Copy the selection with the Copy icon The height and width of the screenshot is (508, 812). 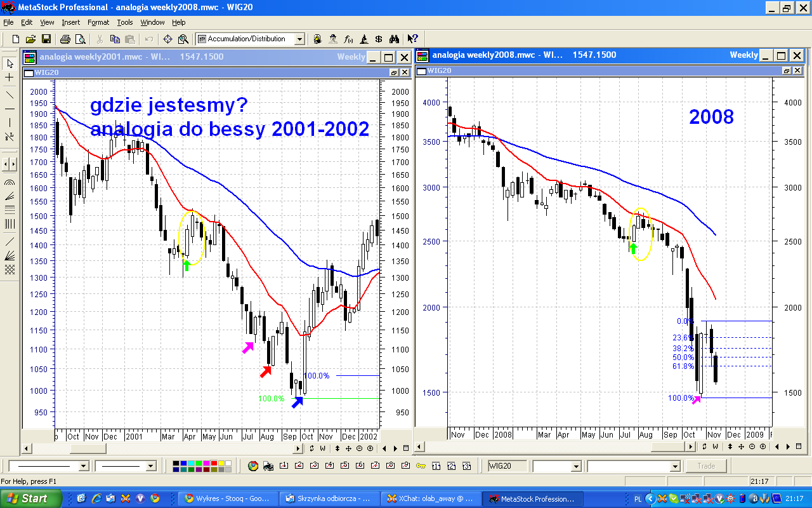pos(115,39)
